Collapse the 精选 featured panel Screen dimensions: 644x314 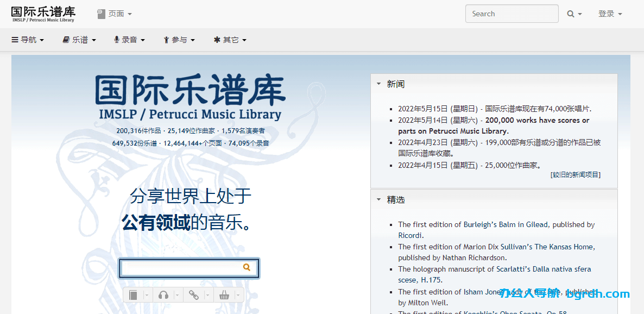(x=378, y=199)
